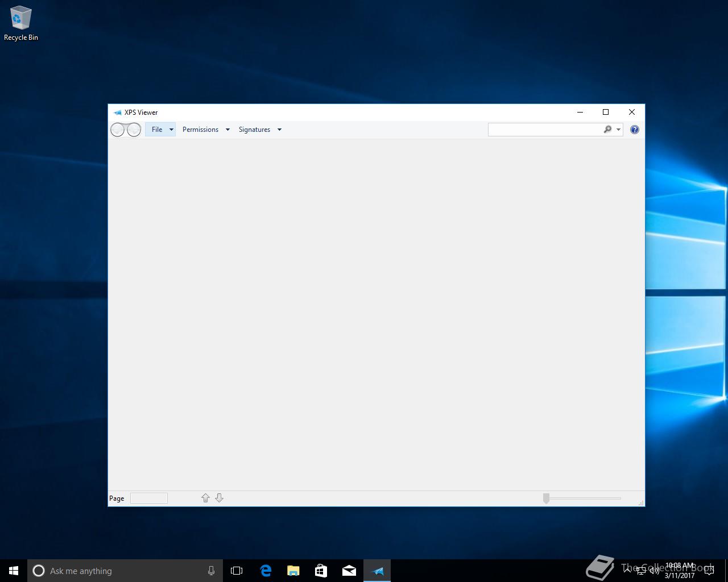Expand the File dropdown arrow
Viewport: 728px width, 582px height.
[171, 130]
